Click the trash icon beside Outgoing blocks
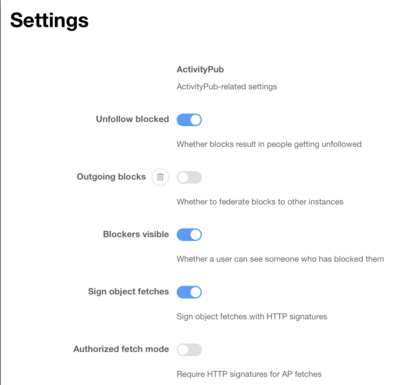 point(160,177)
